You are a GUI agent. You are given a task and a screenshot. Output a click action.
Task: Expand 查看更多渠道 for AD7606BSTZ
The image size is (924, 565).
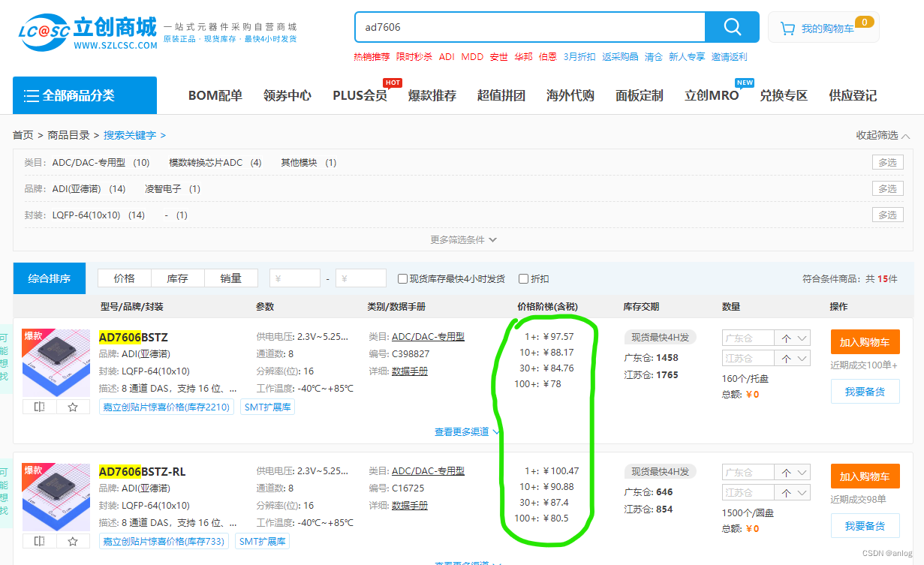pos(467,432)
